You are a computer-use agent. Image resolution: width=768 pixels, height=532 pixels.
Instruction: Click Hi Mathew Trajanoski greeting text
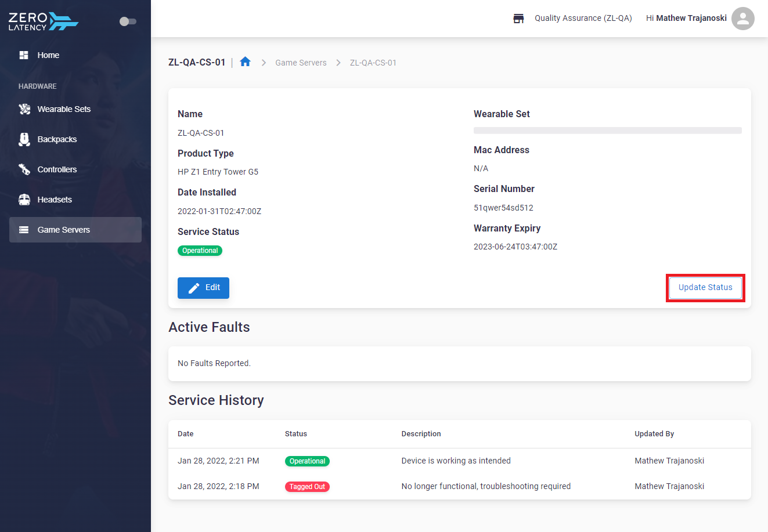point(686,18)
